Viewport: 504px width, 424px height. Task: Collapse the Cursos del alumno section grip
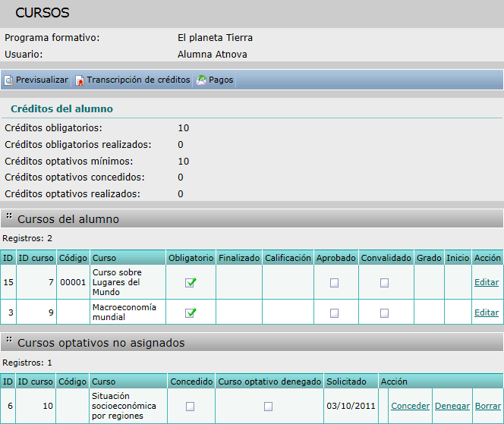point(9,215)
